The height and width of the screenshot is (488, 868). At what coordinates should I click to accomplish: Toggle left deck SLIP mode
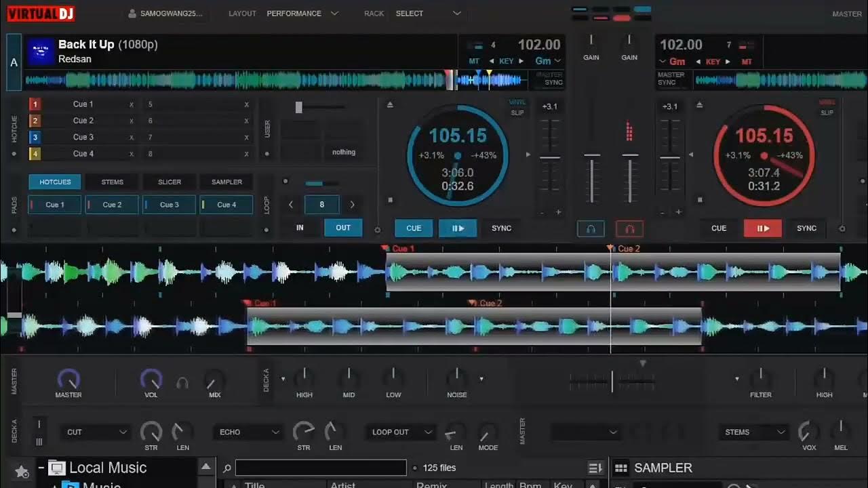517,113
